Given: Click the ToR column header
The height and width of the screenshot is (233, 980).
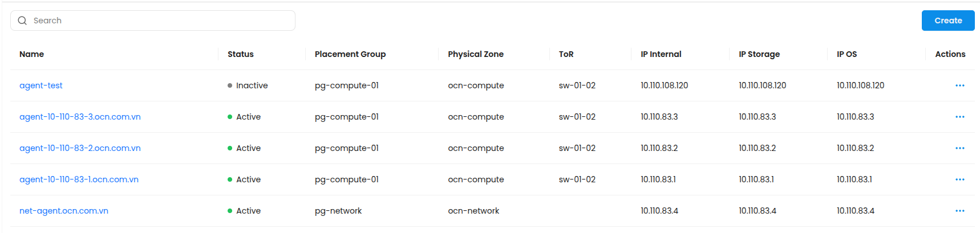Looking at the screenshot, I should 566,54.
